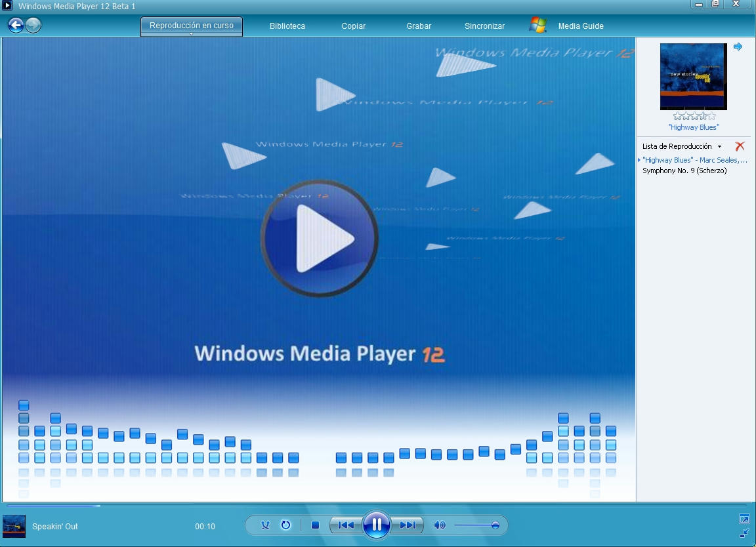Pause the playing song
Image resolution: width=756 pixels, height=547 pixels.
pos(377,525)
